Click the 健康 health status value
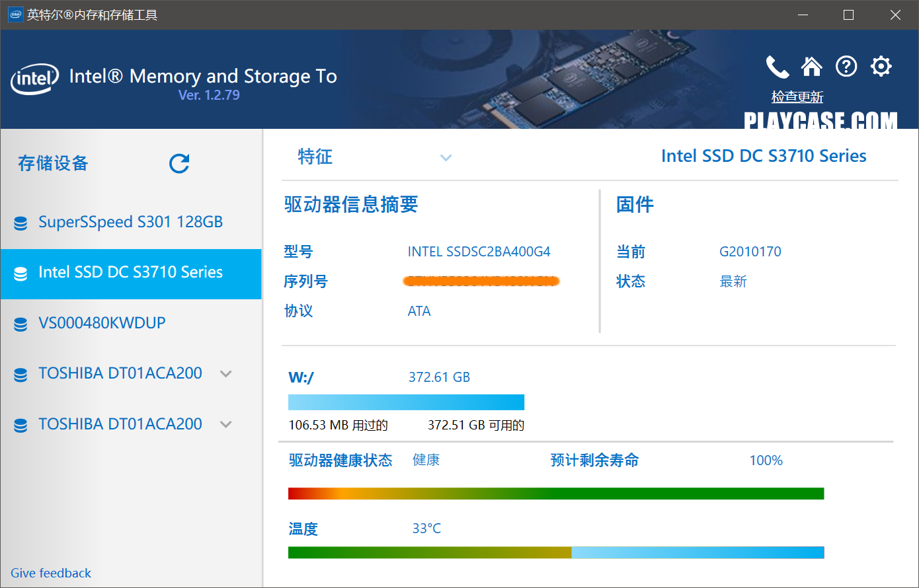Image resolution: width=919 pixels, height=588 pixels. click(426, 460)
